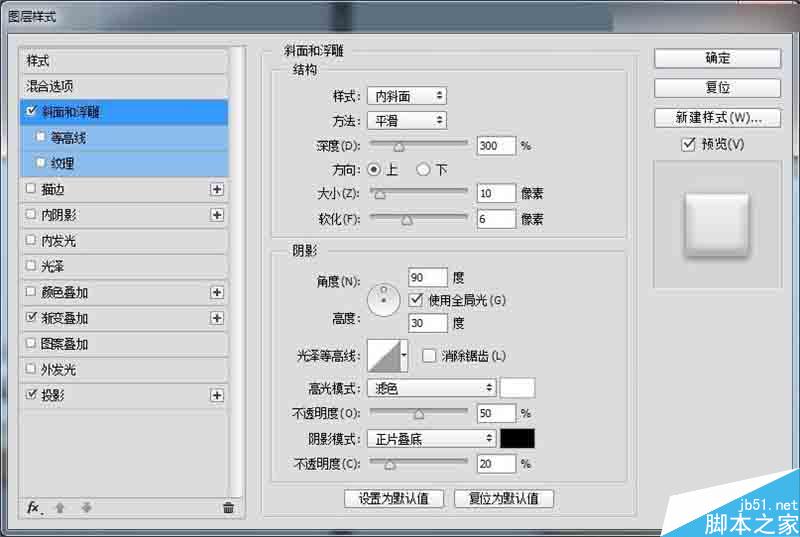Open the 方法 dropdown showing 平滑
Viewport: 800px width, 537px height.
coord(407,121)
